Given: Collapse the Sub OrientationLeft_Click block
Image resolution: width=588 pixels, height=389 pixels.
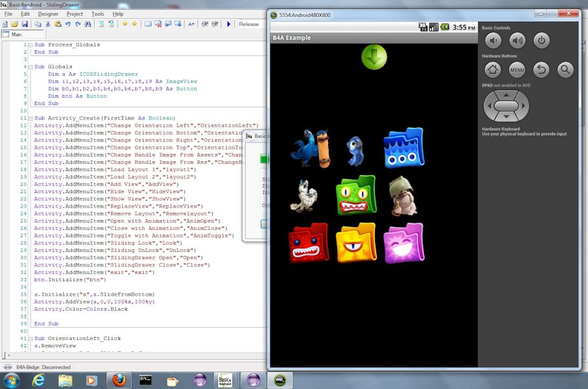Looking at the screenshot, I should [30, 339].
